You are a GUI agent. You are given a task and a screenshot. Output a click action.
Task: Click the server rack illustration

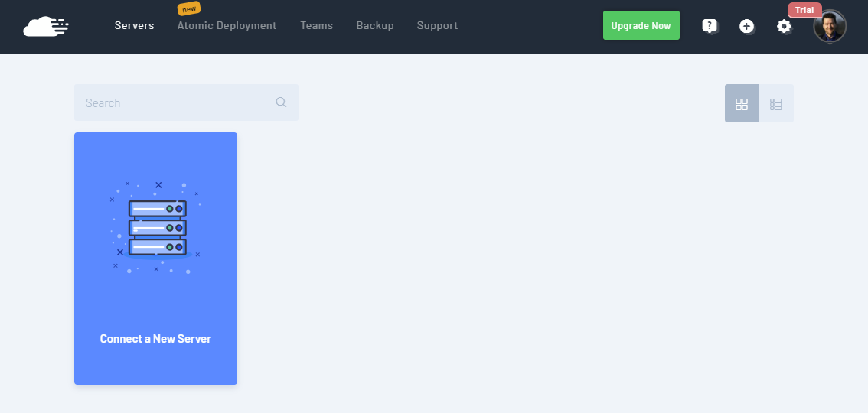tap(156, 227)
